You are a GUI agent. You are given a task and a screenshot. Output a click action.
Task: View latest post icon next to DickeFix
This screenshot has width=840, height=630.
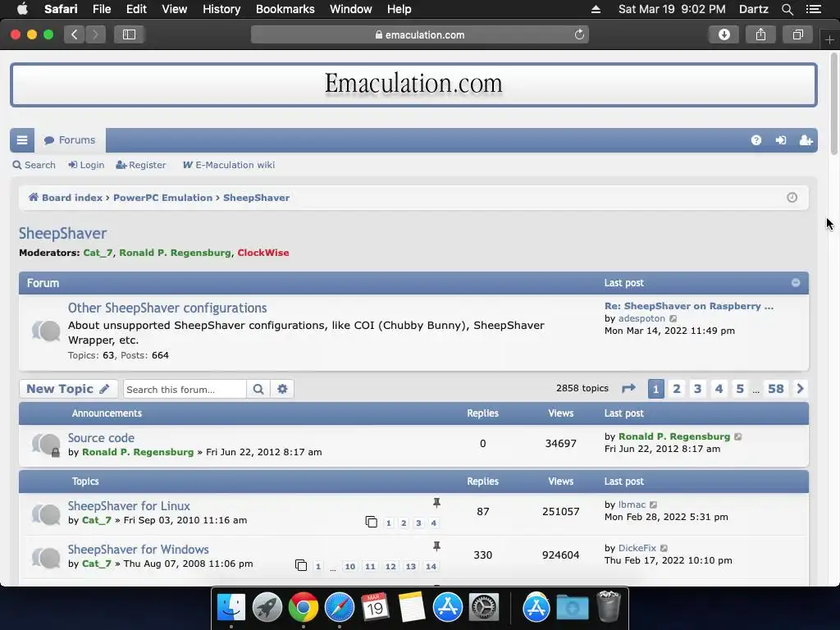(x=664, y=549)
